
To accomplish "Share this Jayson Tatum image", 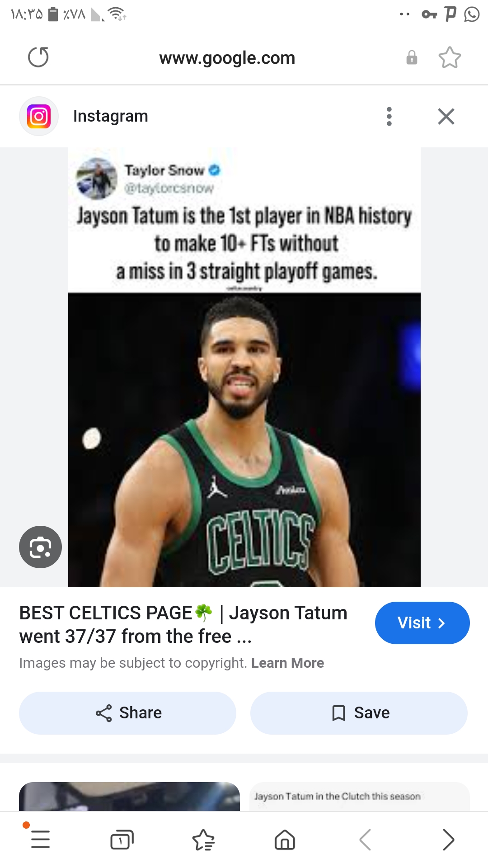I will pos(127,713).
